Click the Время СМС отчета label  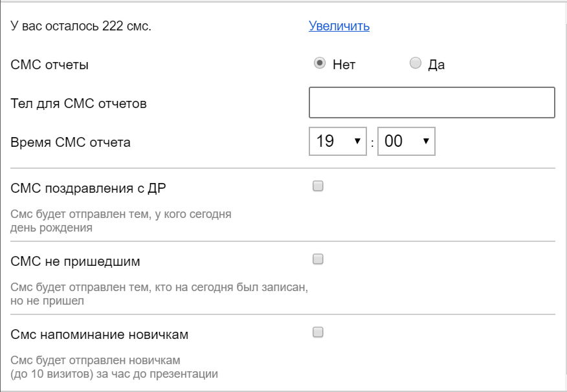(71, 142)
